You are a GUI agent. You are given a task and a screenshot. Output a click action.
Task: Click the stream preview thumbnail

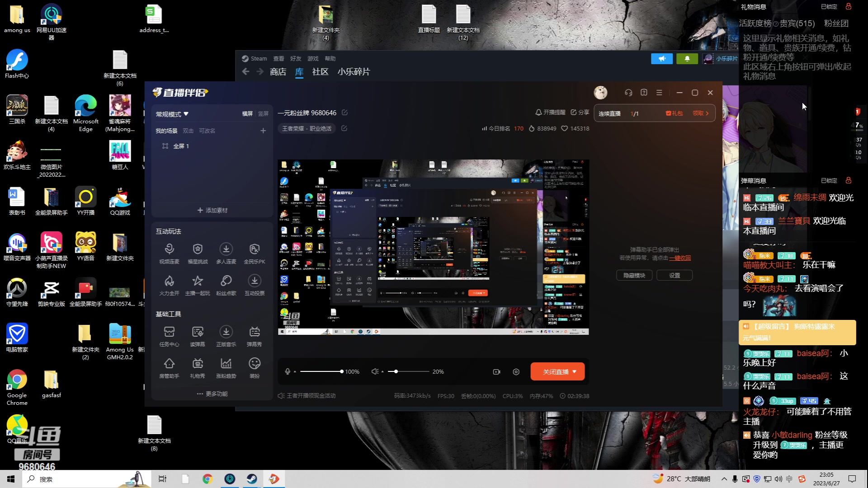pyautogui.click(x=433, y=247)
